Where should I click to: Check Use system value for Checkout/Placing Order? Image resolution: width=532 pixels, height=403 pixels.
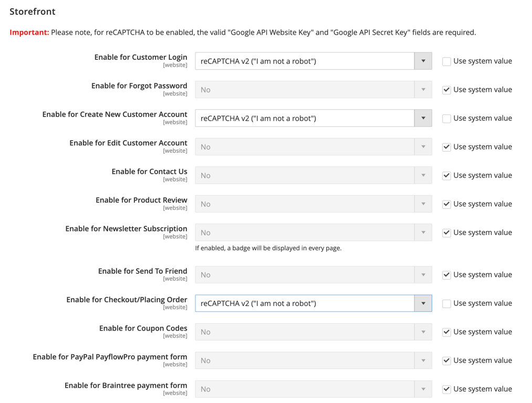pyautogui.click(x=446, y=303)
